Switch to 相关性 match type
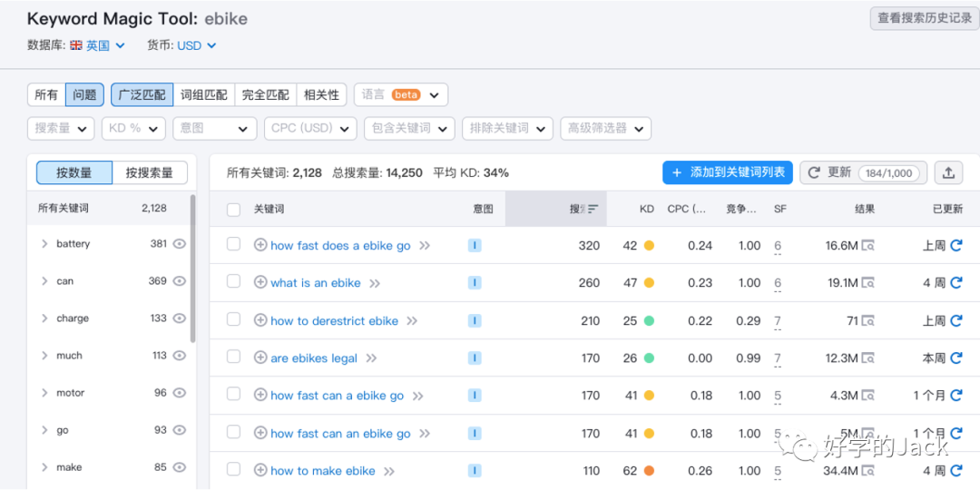Screen dimensions: 980x490 321,95
